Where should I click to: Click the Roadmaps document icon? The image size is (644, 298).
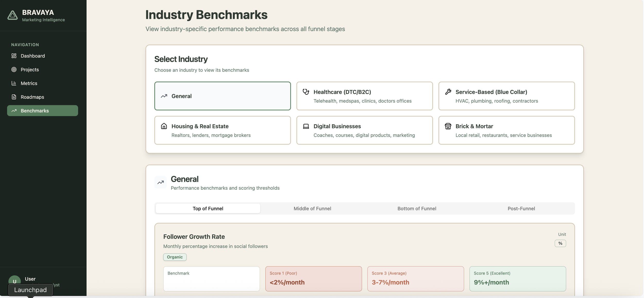click(14, 97)
